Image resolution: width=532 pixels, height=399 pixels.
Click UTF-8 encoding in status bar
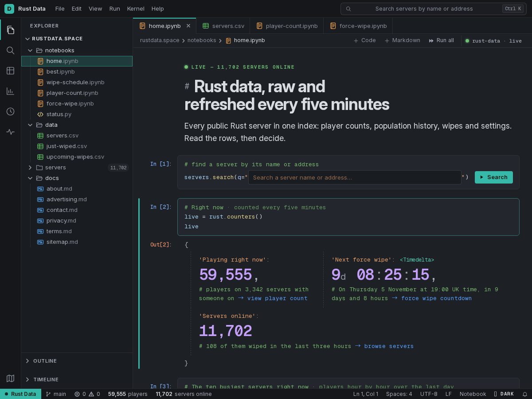(x=429, y=394)
